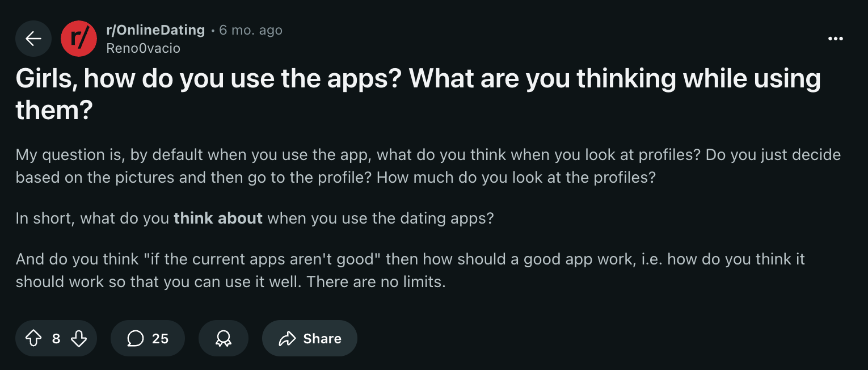
Task: Click the "Share" button label
Action: pos(322,339)
